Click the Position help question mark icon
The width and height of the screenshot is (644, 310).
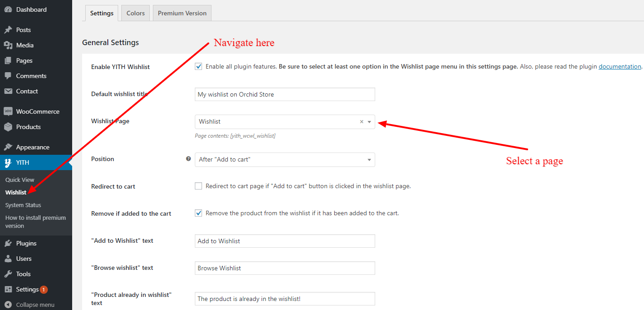(189, 159)
